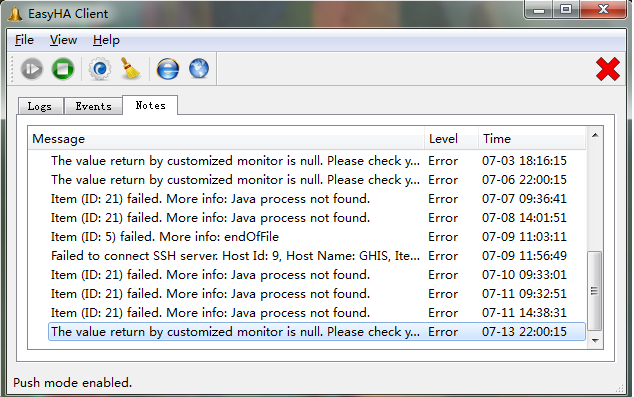The image size is (634, 397).
Task: Click the scrollbar up arrow
Action: click(595, 135)
